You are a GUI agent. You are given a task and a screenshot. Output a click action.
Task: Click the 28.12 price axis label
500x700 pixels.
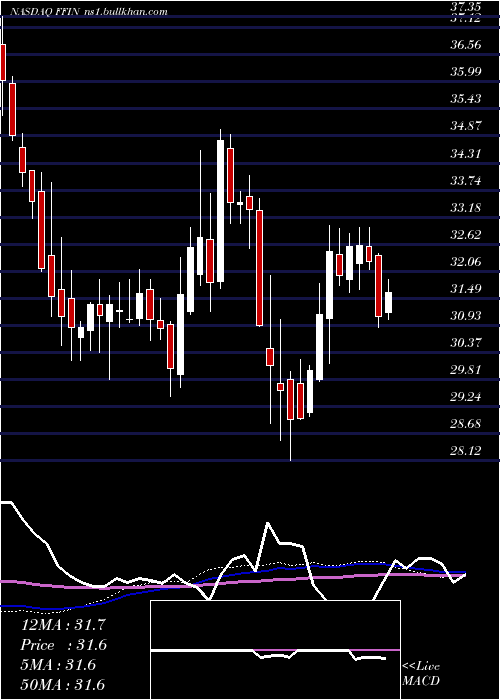pos(466,450)
